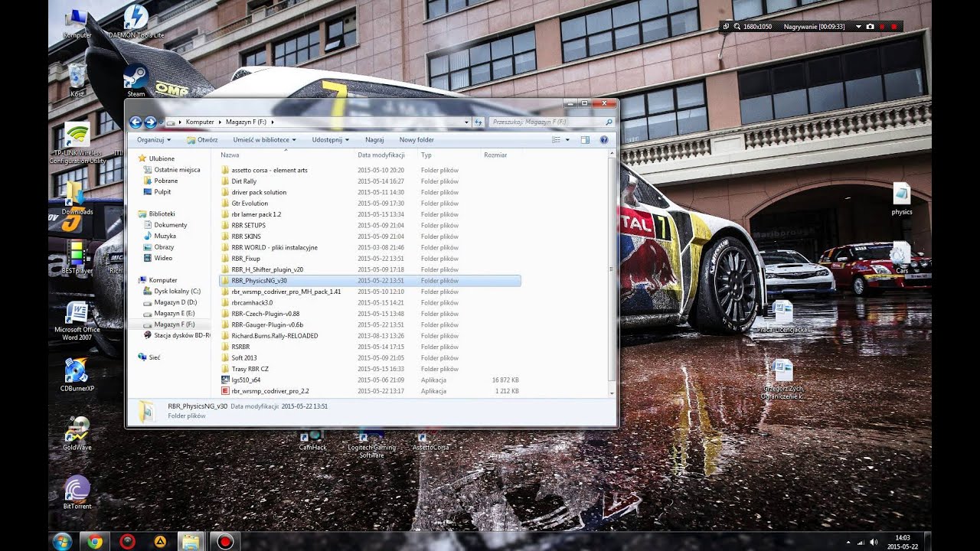Screen dimensions: 980x551
Task: Open the Steam desktop icon
Action: coord(136,80)
